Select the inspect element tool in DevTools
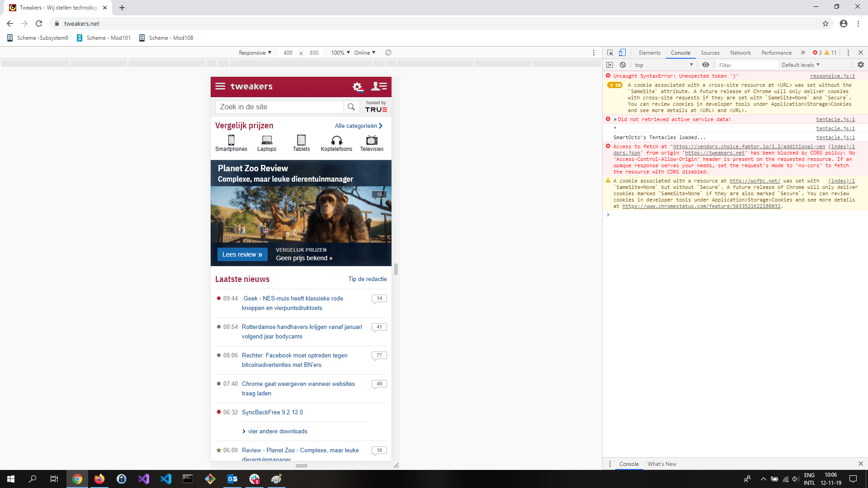The image size is (868, 488). (x=610, y=52)
